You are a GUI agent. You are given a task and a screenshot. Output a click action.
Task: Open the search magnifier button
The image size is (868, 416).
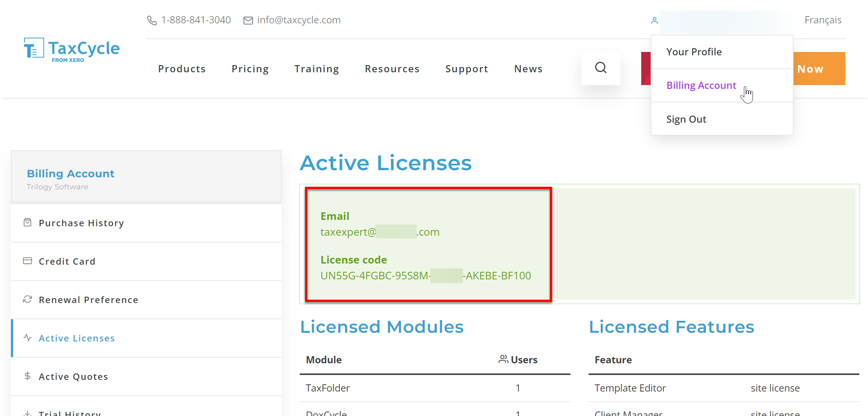(x=601, y=68)
